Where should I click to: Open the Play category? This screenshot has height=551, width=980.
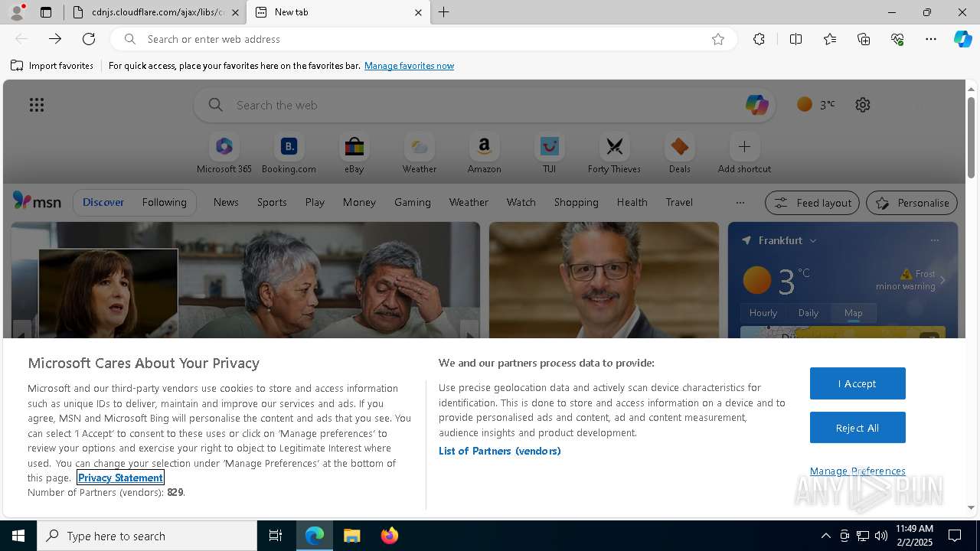(315, 202)
